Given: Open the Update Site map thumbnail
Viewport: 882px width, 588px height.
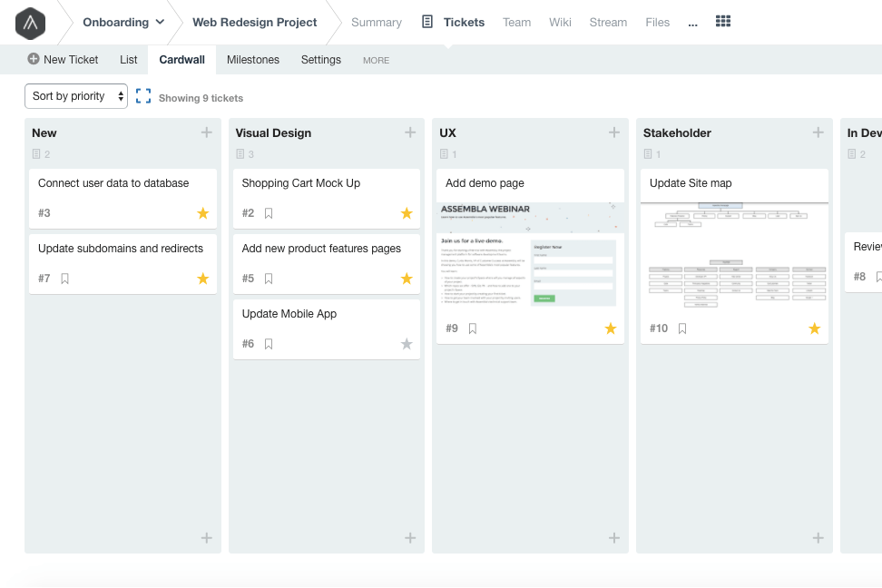Looking at the screenshot, I should point(734,256).
